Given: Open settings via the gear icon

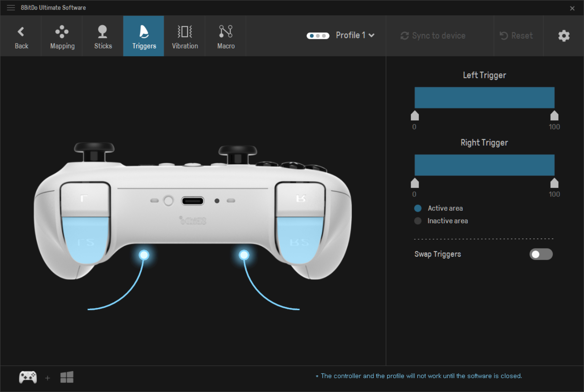Looking at the screenshot, I should click(x=564, y=36).
